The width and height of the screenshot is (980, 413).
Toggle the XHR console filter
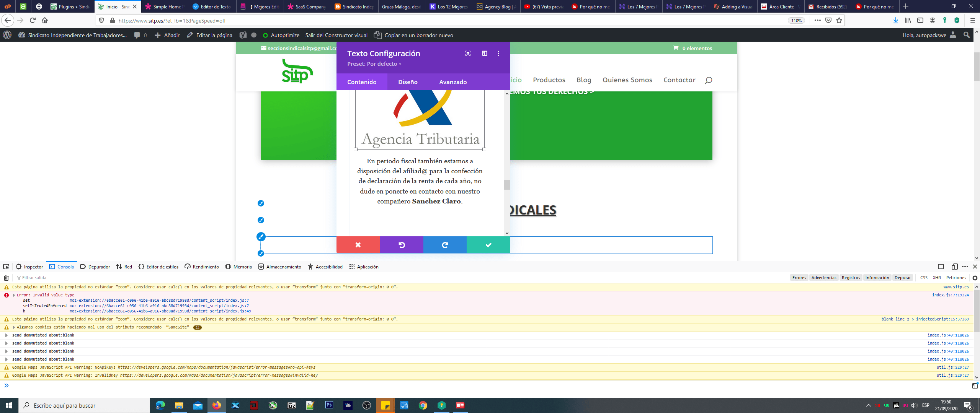(937, 278)
